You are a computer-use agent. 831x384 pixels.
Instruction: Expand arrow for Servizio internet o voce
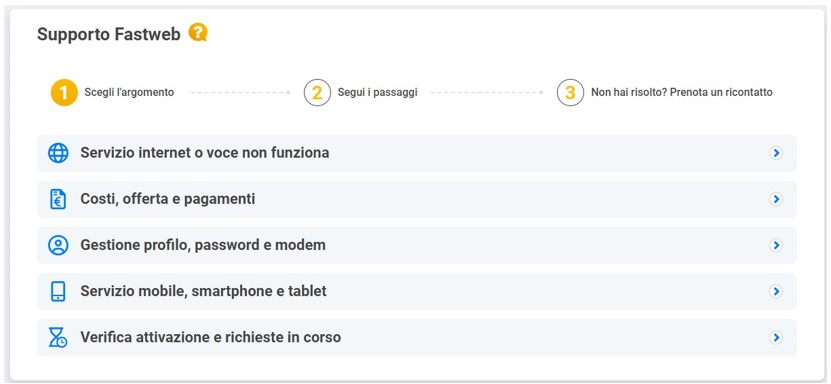pyautogui.click(x=776, y=153)
